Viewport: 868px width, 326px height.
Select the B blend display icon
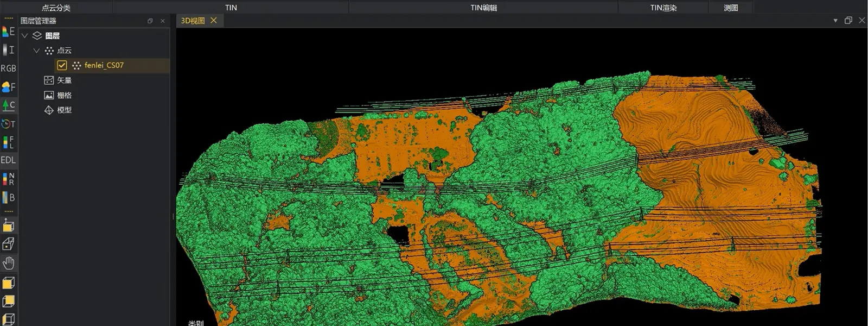click(x=8, y=197)
